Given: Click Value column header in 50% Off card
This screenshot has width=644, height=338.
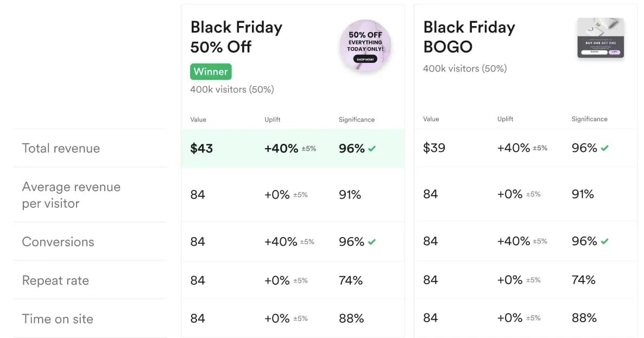Looking at the screenshot, I should coord(198,119).
